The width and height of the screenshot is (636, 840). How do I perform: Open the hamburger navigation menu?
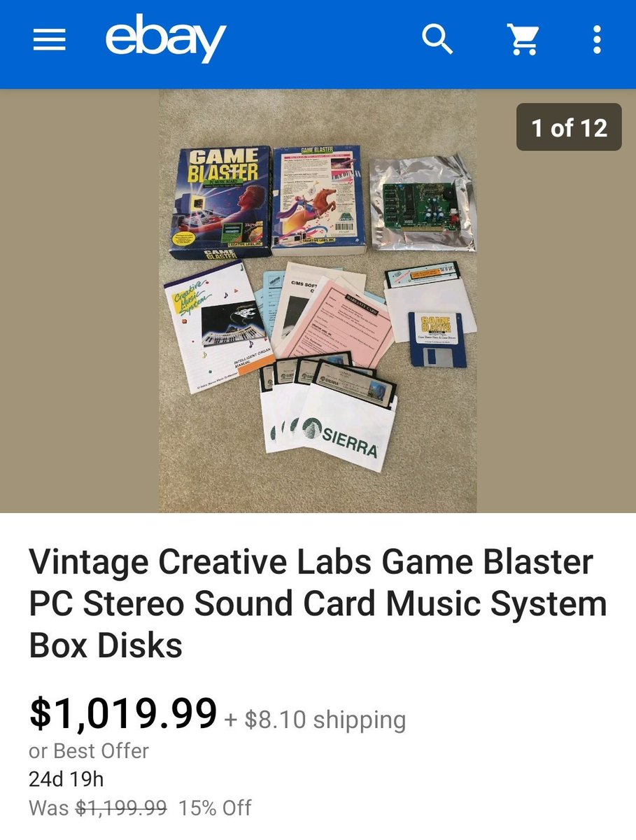point(49,40)
